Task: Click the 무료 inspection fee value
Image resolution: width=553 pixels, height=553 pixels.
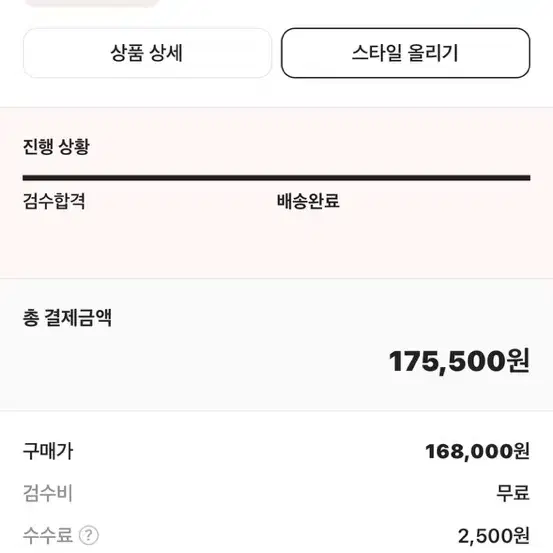Action: point(513,493)
